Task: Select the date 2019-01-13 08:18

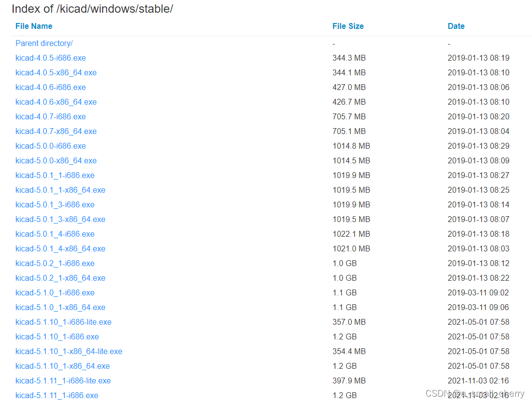Action: pos(478,234)
